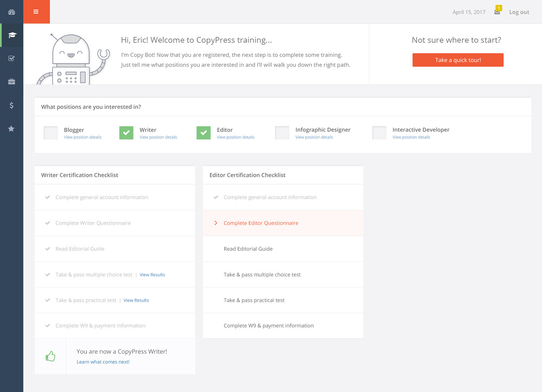This screenshot has width=542, height=392.
Task: View position details for Writer
Action: (158, 137)
